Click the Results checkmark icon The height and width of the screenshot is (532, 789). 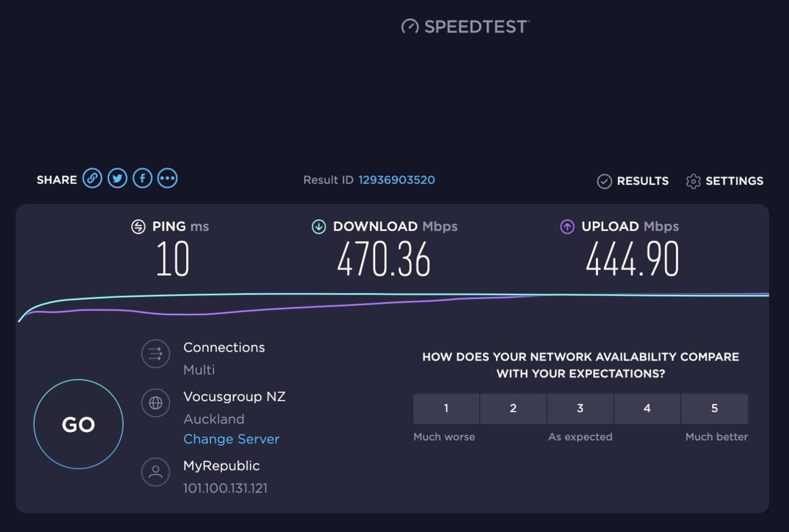(x=604, y=181)
